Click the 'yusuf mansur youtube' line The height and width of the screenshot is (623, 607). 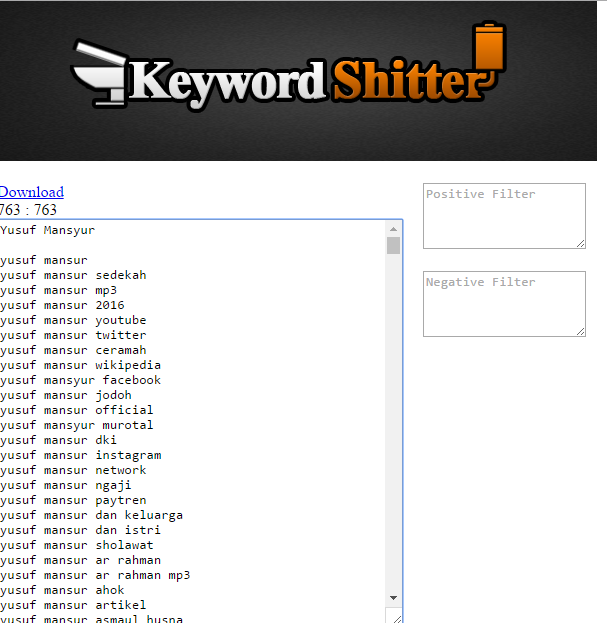[73, 321]
